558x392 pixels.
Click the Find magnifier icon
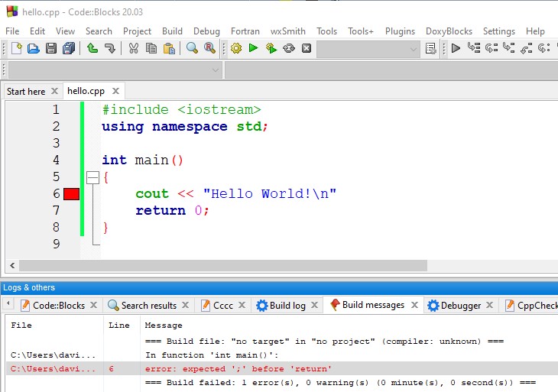(192, 48)
